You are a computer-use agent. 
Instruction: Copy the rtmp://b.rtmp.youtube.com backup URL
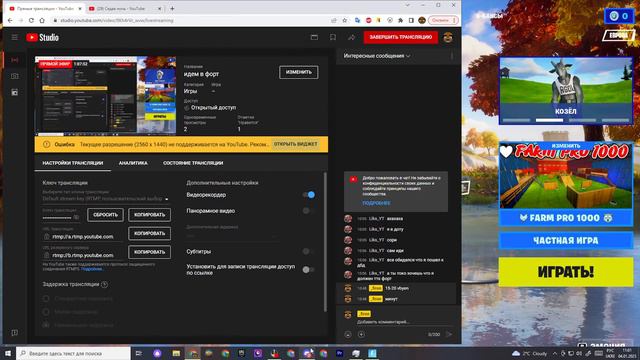click(149, 252)
